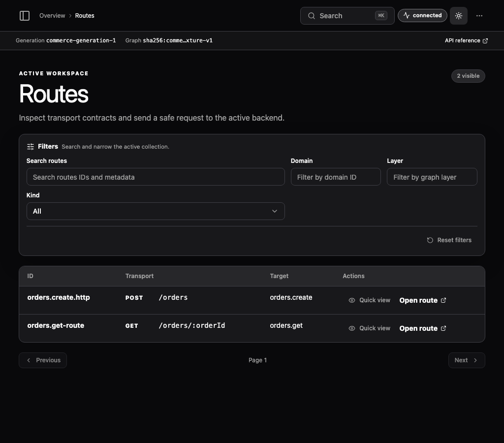Click the Page 1 indicator

click(257, 360)
